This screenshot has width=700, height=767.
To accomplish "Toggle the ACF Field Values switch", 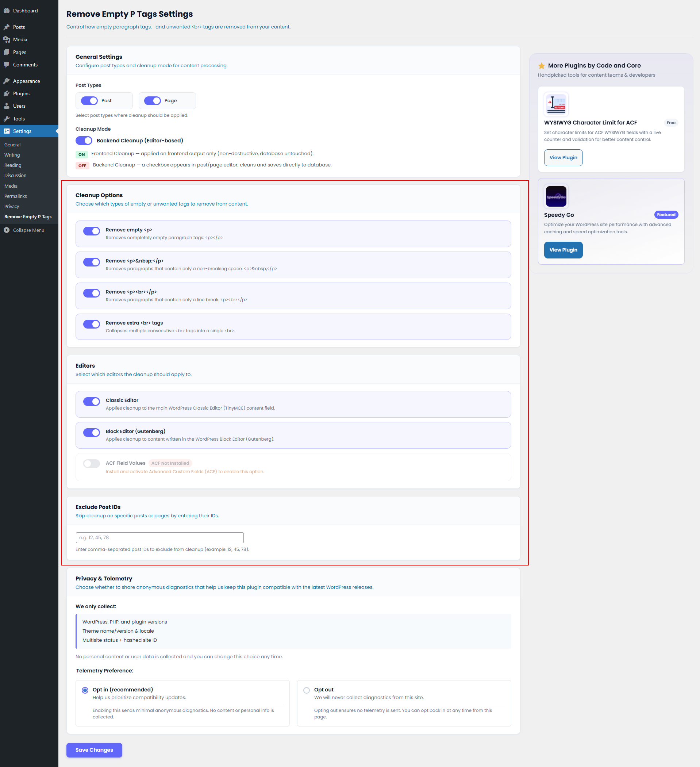I will 92,463.
